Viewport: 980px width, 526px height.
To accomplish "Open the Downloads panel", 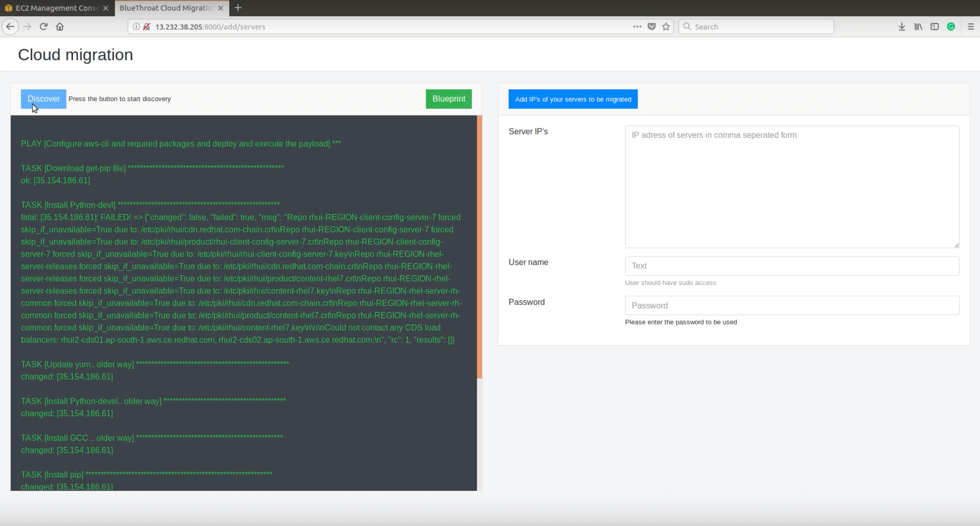I will pos(901,27).
